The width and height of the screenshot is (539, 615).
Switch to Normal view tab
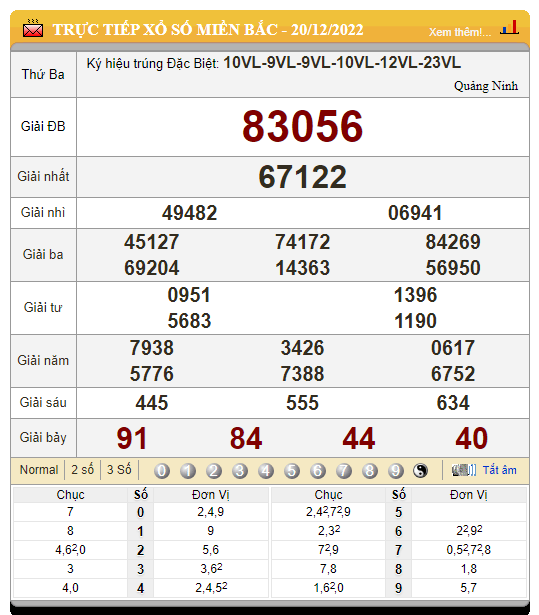tap(39, 469)
